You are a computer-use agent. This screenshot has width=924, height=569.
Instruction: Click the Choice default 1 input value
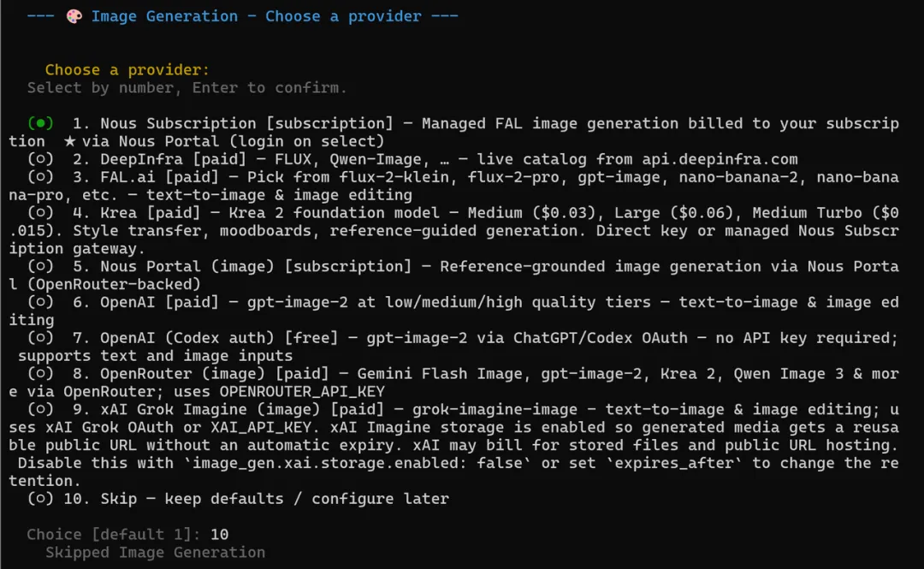coord(219,534)
